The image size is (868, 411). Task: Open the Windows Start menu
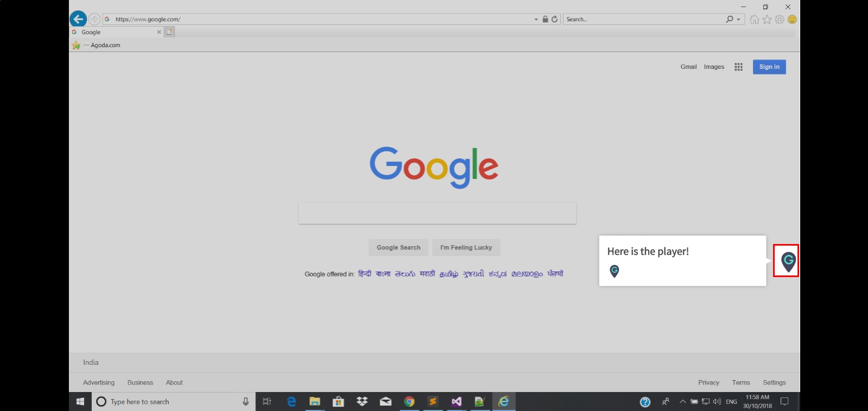pyautogui.click(x=80, y=401)
